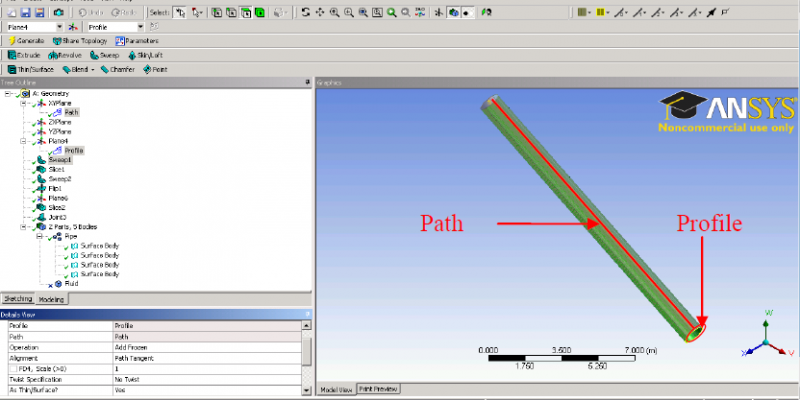800x400 pixels.
Task: Choose the Thin/Surface feature
Action: [31, 69]
